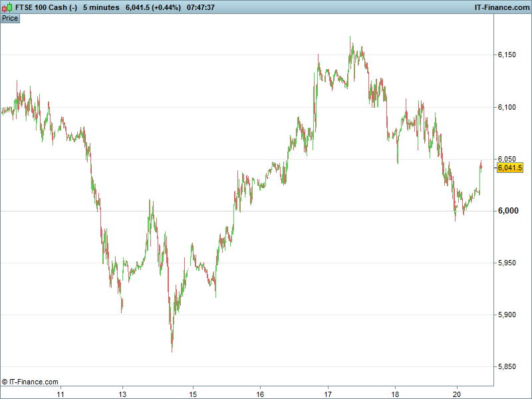Click the 6,150 price axis label

click(507, 55)
